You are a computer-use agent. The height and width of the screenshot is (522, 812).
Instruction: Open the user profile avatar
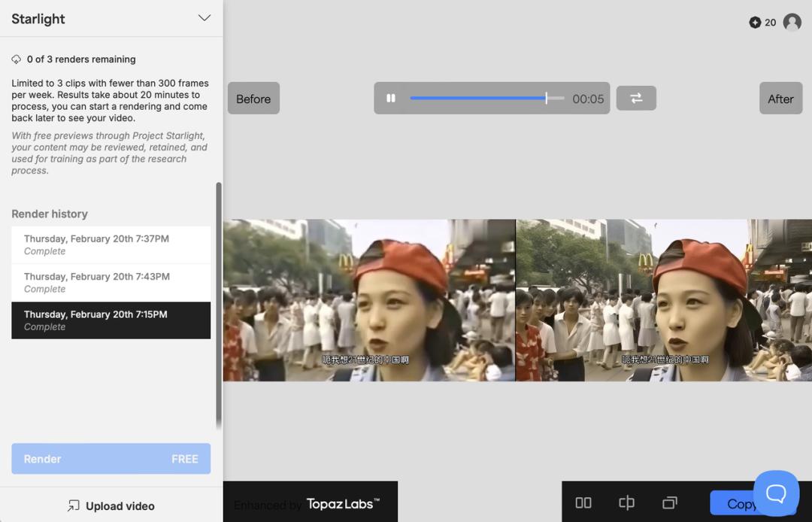point(792,23)
